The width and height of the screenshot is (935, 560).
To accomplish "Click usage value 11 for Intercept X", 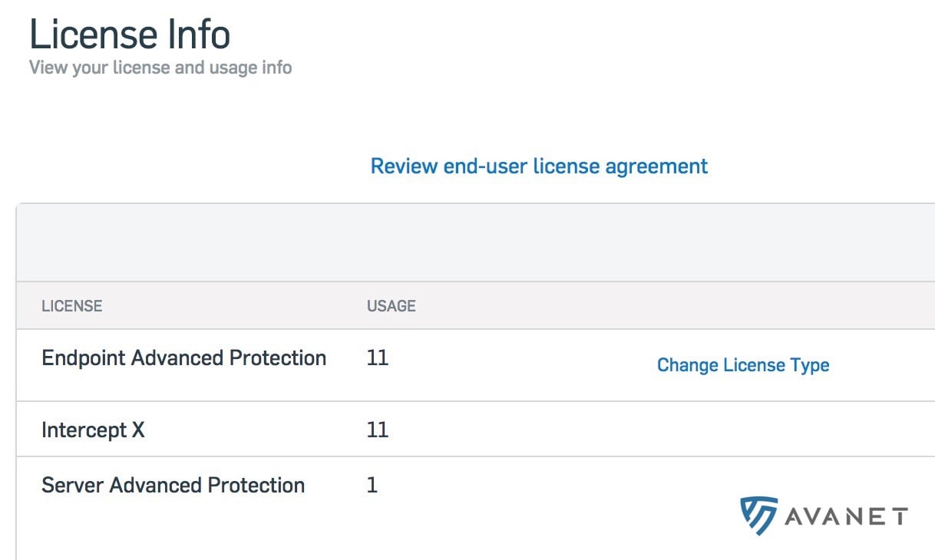I will click(378, 430).
